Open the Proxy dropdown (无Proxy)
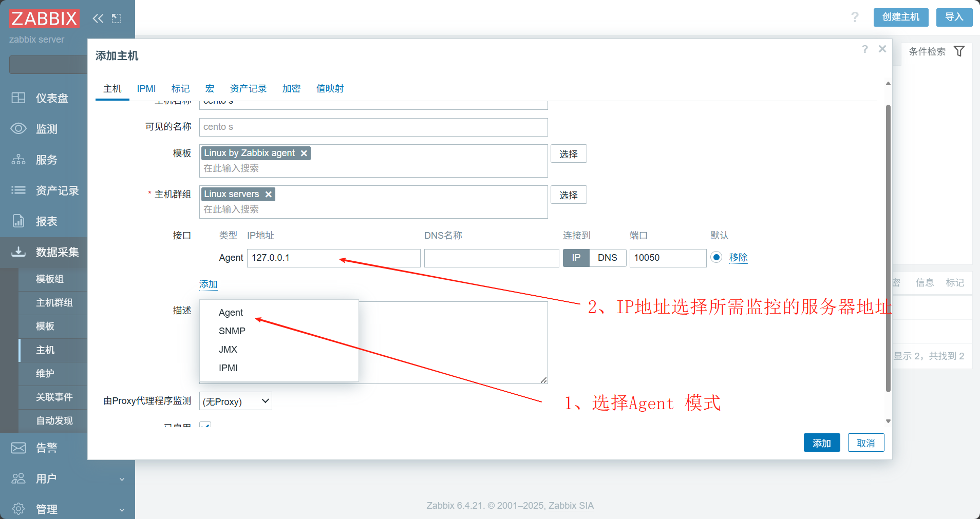980x519 pixels. (x=236, y=401)
